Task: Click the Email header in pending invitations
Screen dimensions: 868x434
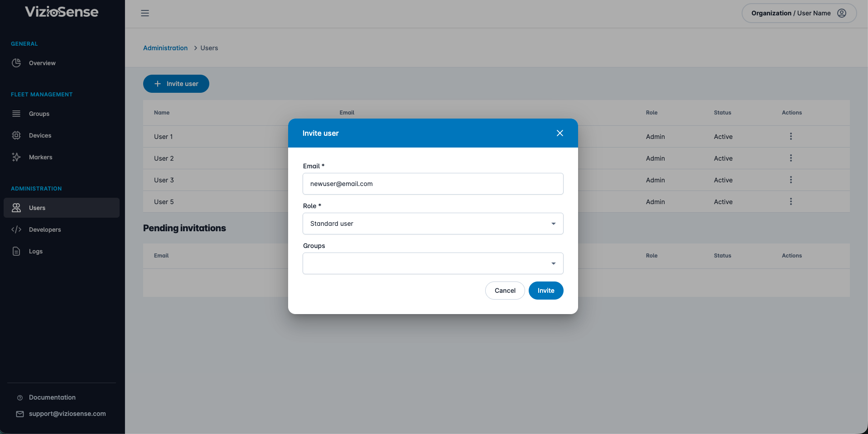Action: pyautogui.click(x=161, y=256)
